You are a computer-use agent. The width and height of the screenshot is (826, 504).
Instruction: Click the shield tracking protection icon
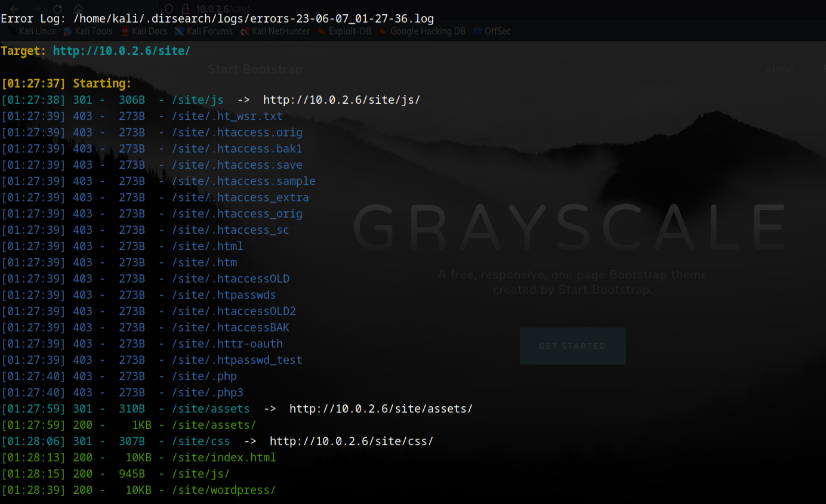(169, 8)
